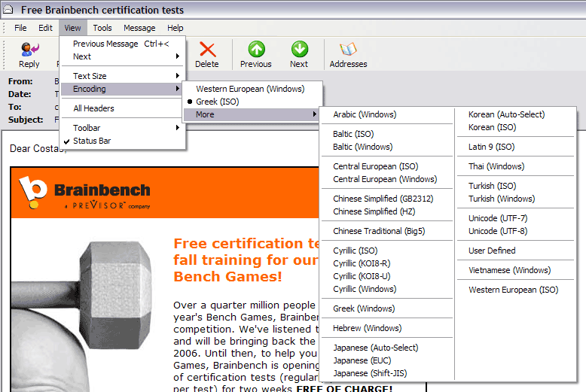
Task: Choose Previous Message from View menu
Action: [122, 44]
